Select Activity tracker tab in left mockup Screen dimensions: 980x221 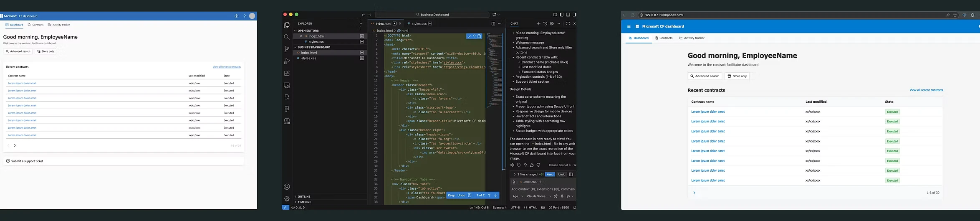coord(59,25)
